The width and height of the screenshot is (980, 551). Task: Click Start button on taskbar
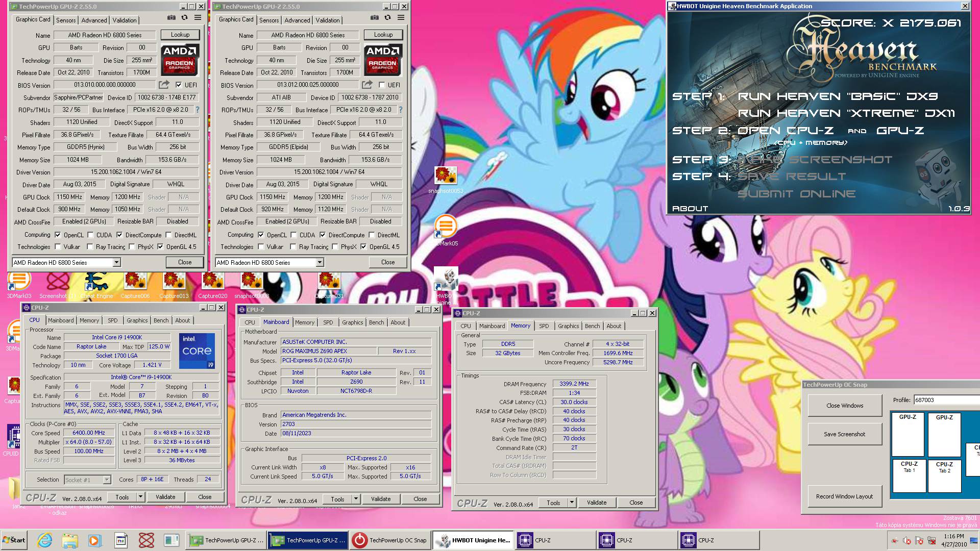click(x=14, y=540)
